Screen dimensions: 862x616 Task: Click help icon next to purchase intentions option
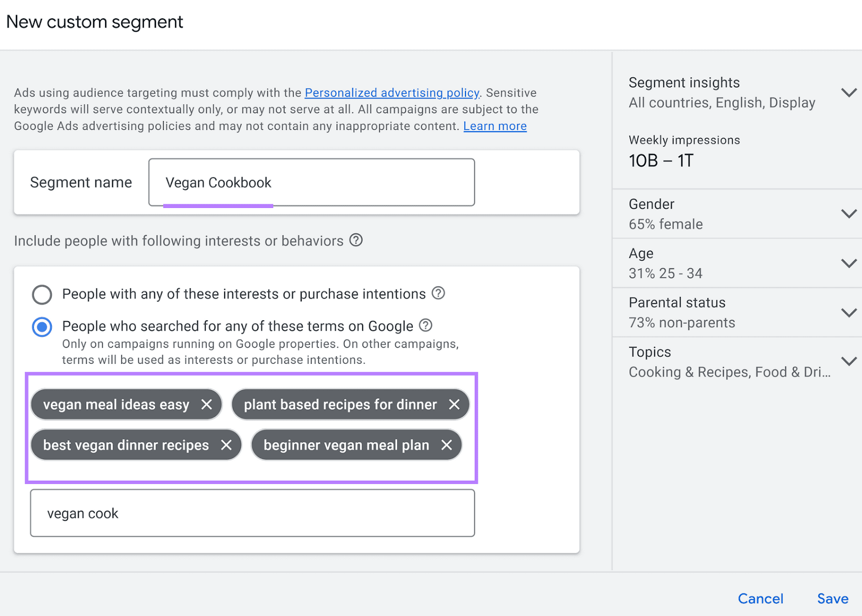point(439,293)
